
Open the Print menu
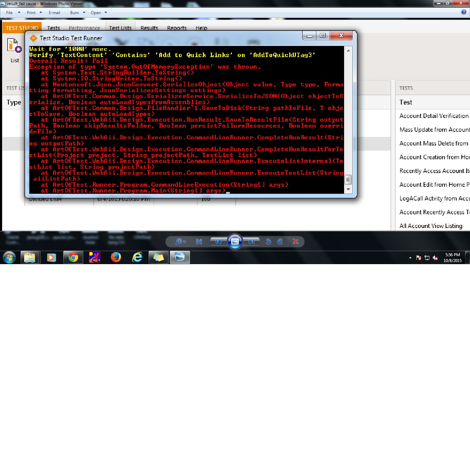coord(31,13)
